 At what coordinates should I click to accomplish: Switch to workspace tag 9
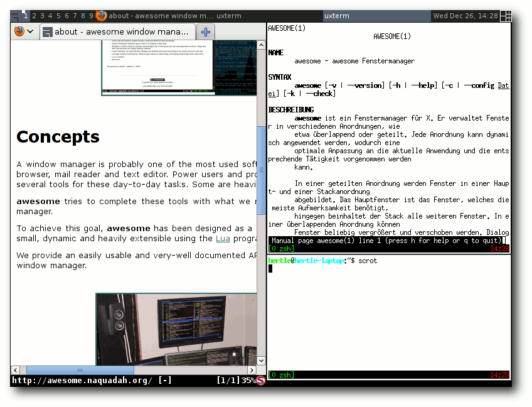pos(91,16)
